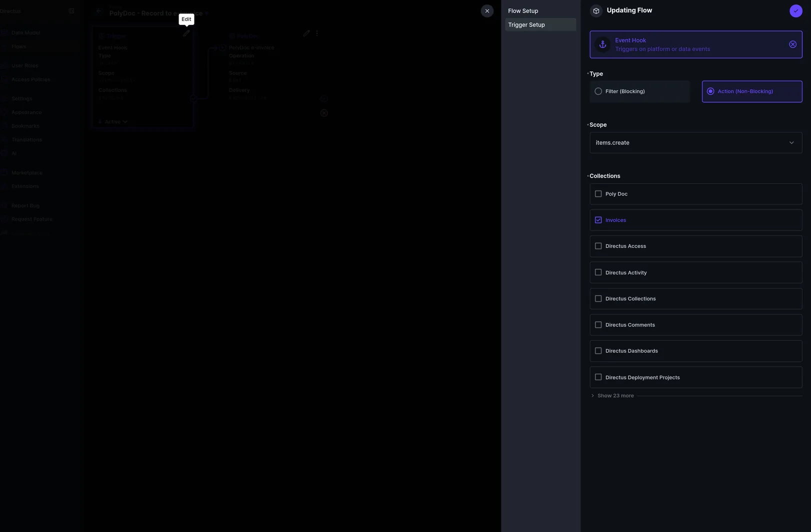Click the cube icon beside Updating Flow
Image resolution: width=811 pixels, height=532 pixels.
point(596,10)
